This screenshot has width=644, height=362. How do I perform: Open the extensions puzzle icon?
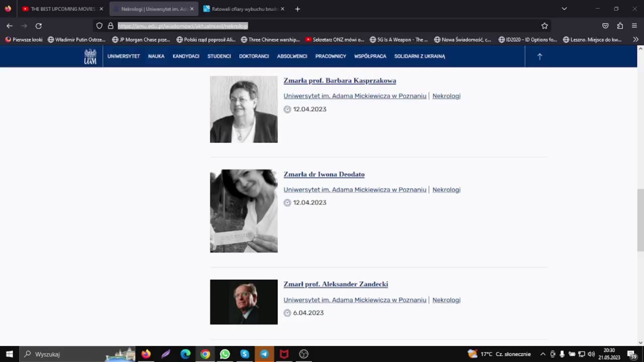620,26
